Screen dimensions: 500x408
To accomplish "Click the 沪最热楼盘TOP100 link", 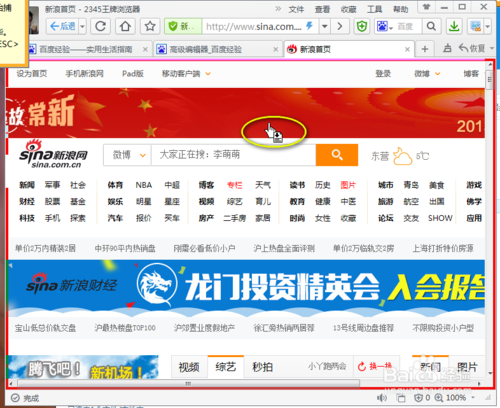I will click(125, 328).
